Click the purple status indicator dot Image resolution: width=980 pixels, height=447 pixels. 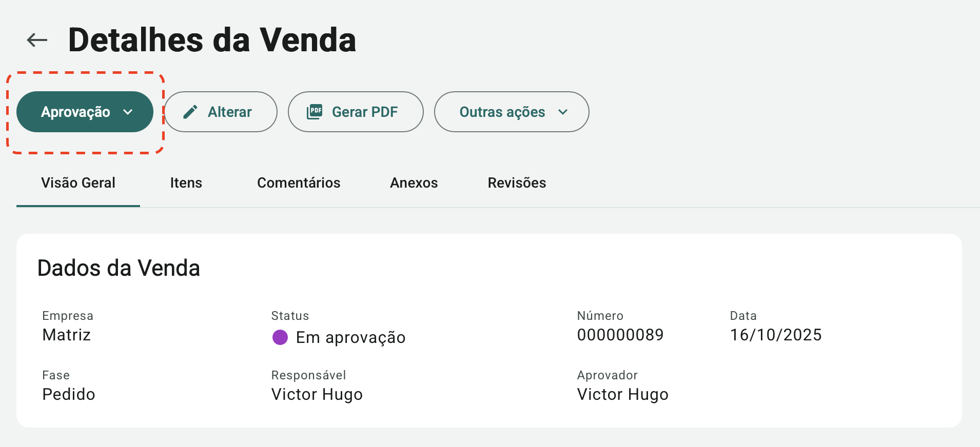pos(280,337)
